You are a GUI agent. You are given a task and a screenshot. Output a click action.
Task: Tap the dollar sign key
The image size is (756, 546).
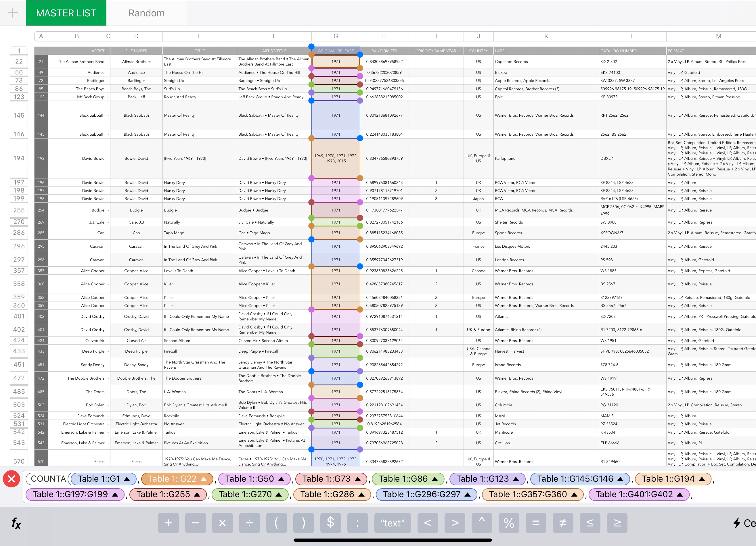(330, 523)
